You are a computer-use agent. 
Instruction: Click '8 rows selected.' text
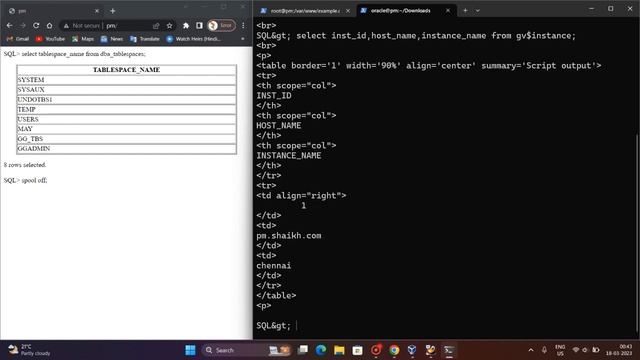tap(25, 165)
